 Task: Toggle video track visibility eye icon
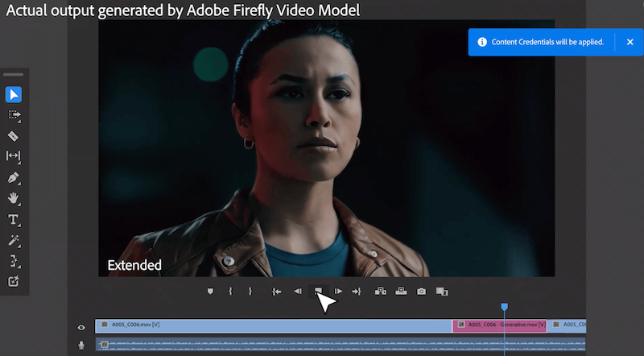click(x=81, y=328)
